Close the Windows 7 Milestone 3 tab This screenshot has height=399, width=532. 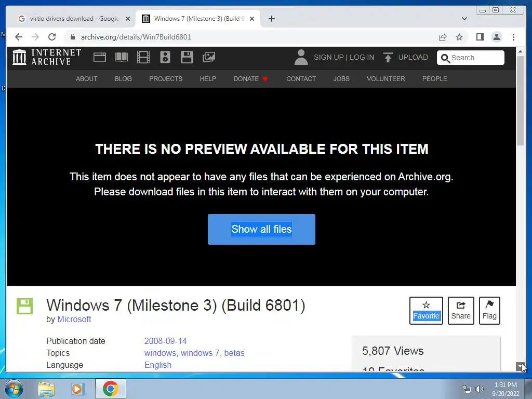pos(252,19)
